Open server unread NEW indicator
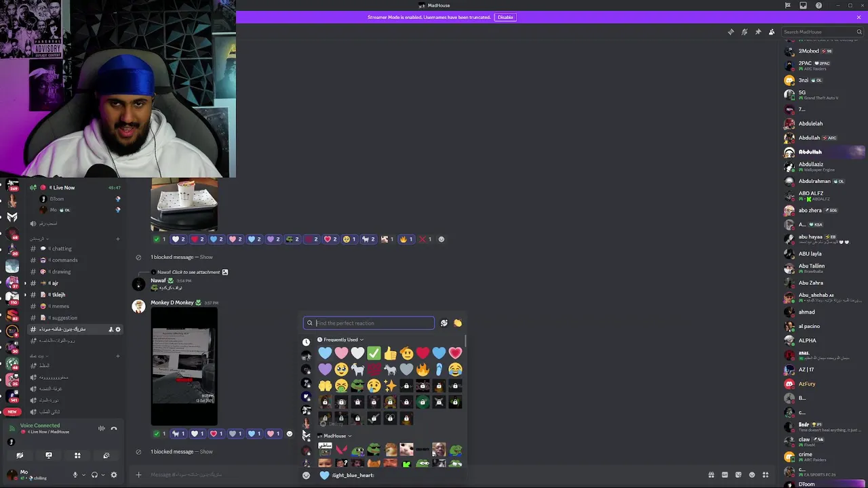This screenshot has height=488, width=868. [x=12, y=412]
